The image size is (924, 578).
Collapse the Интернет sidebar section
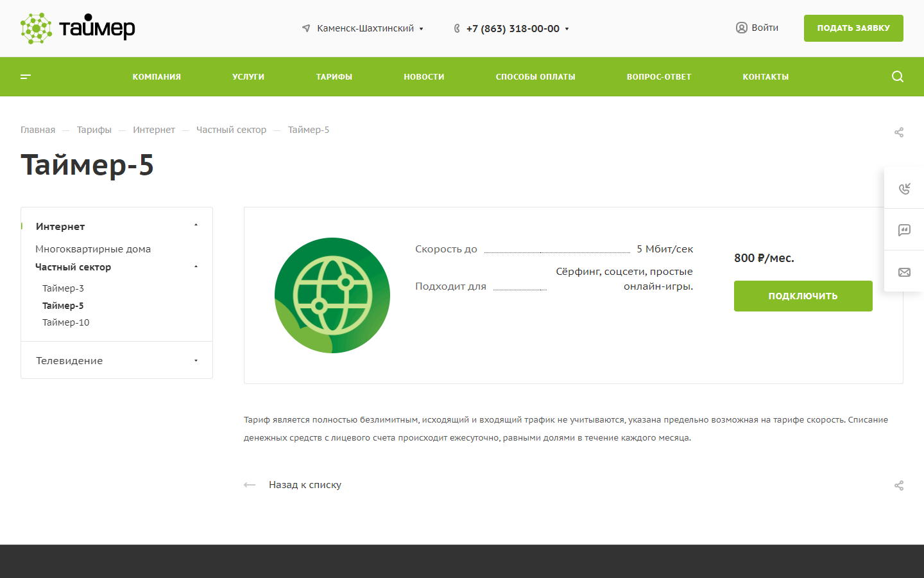pyautogui.click(x=196, y=225)
